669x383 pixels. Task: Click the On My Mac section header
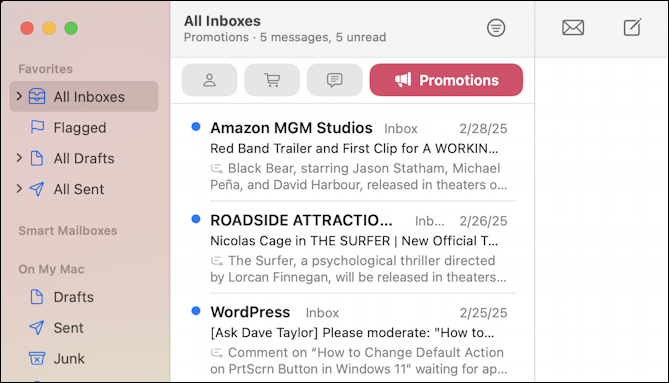[x=51, y=269]
